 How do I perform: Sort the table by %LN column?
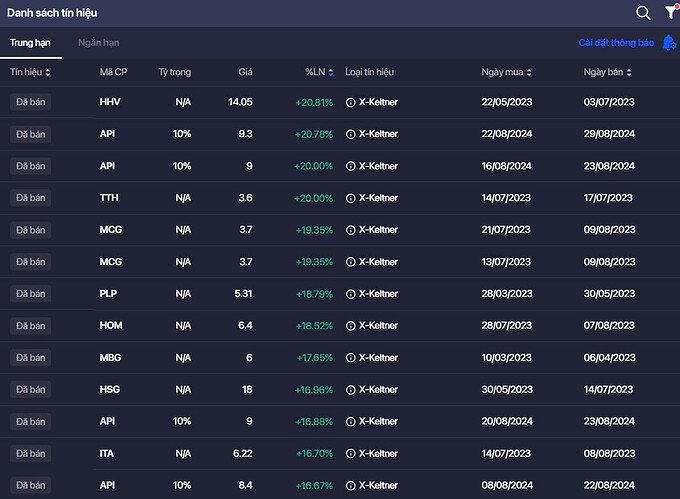pos(318,73)
